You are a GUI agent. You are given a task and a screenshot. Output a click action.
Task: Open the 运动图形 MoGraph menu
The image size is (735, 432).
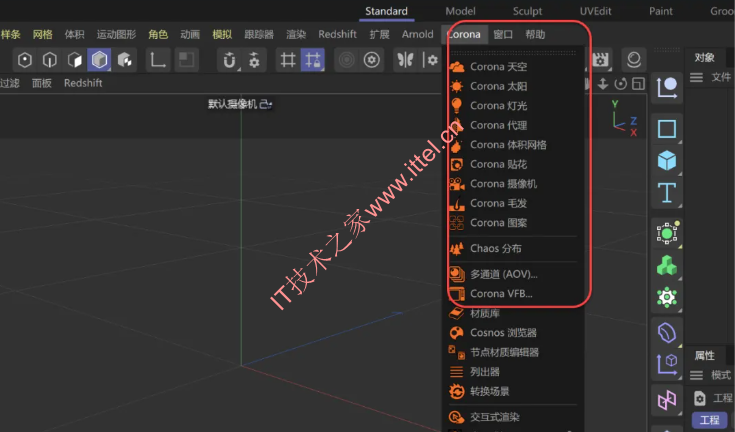[116, 34]
